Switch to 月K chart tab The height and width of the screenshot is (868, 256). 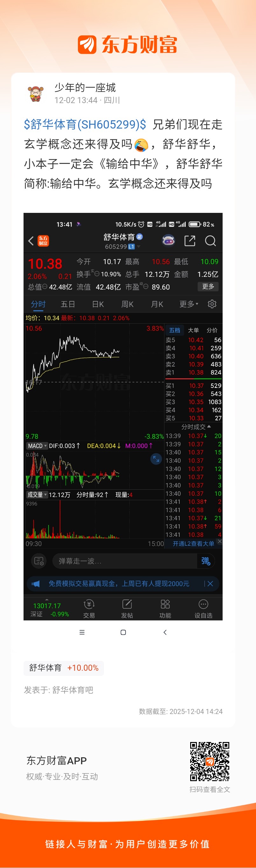click(x=157, y=304)
